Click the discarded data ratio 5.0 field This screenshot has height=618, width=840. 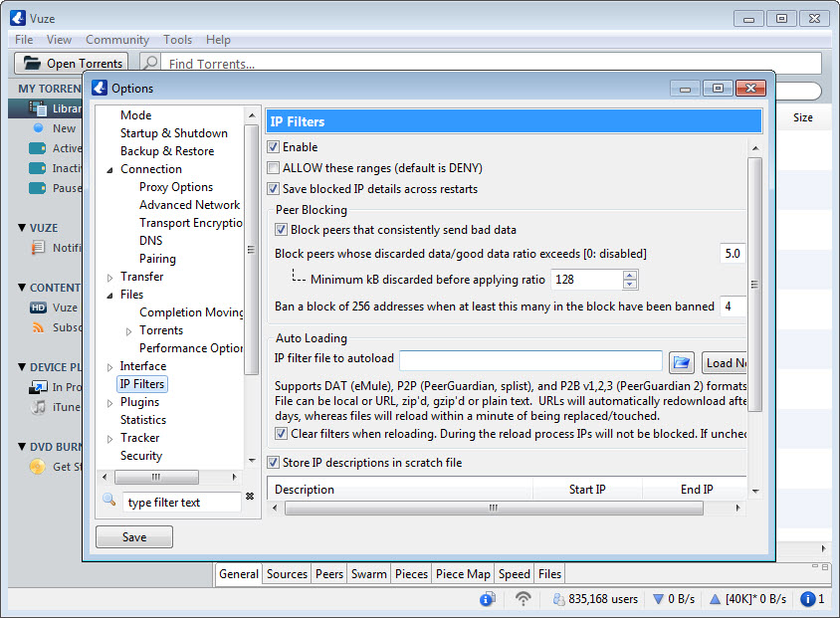(x=733, y=254)
